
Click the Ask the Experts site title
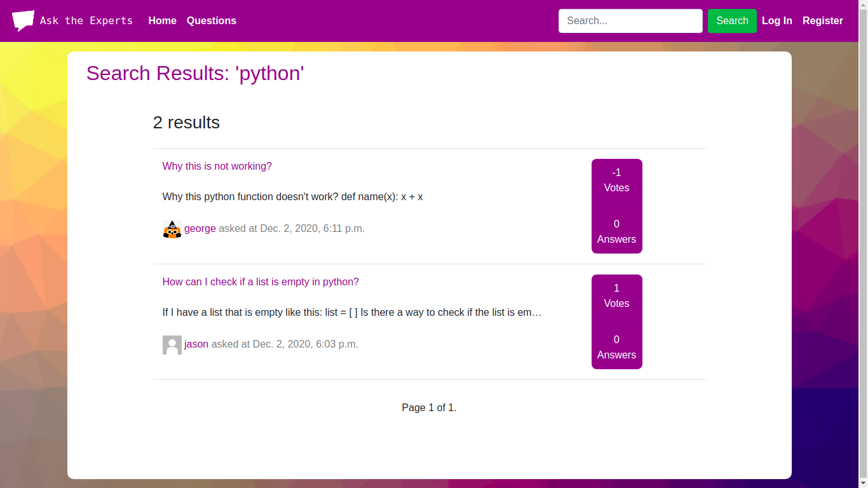pos(86,21)
